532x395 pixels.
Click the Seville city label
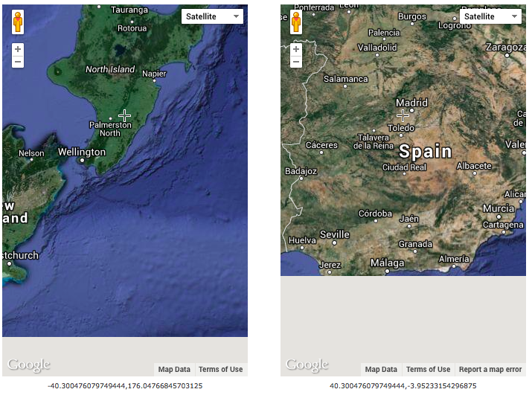[334, 234]
